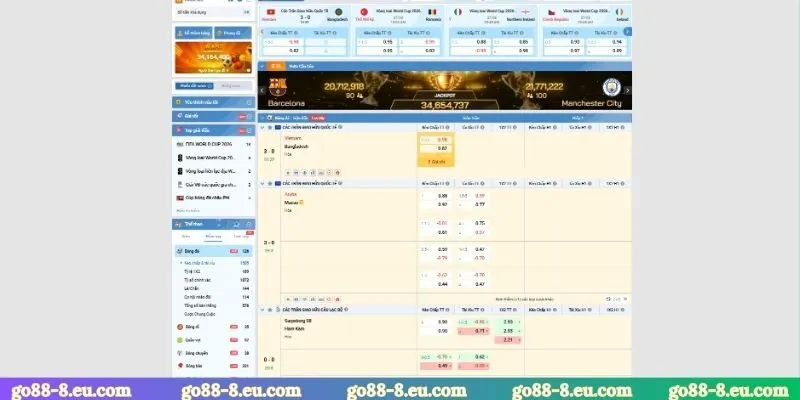
Task: Go to the previous featured match card
Action: pos(262,31)
